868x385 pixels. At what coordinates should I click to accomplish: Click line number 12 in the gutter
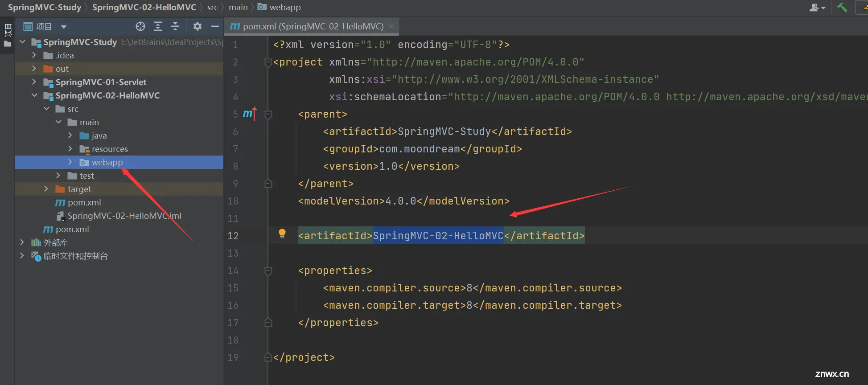coord(233,235)
